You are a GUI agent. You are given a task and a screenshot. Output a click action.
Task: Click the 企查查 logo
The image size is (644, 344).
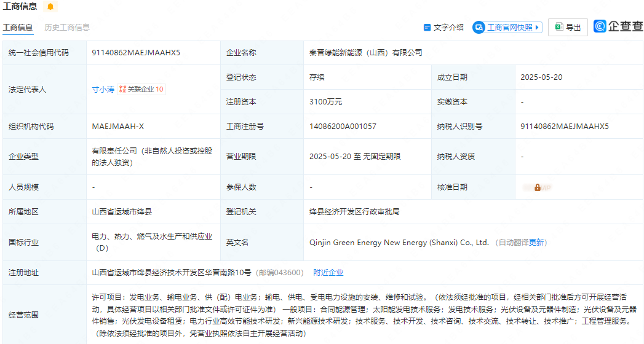click(617, 26)
